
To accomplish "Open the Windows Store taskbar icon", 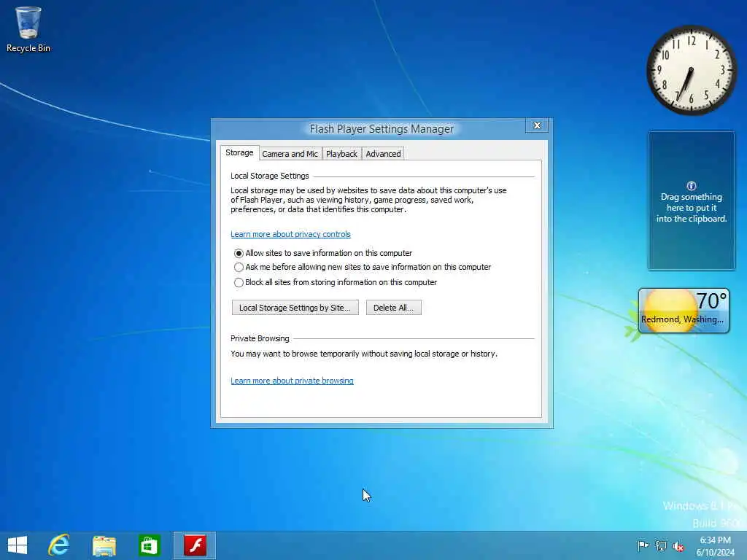I will pos(149,545).
